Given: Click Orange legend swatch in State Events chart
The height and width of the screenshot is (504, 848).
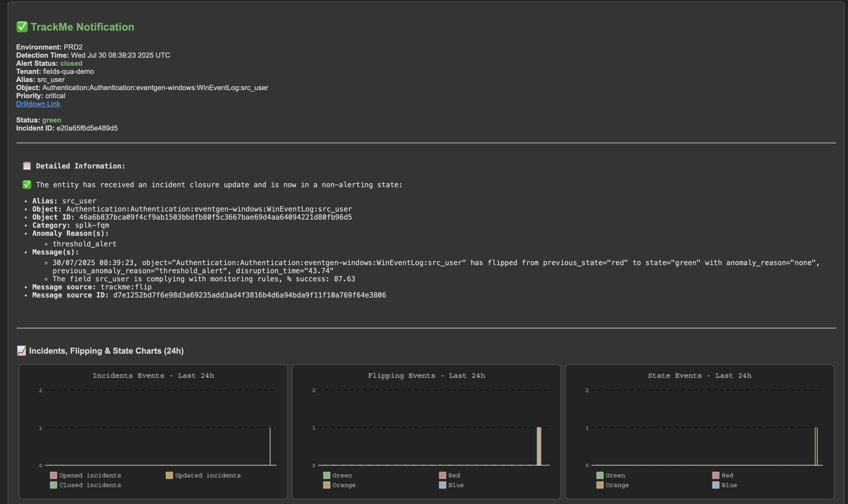Looking at the screenshot, I should [x=600, y=485].
